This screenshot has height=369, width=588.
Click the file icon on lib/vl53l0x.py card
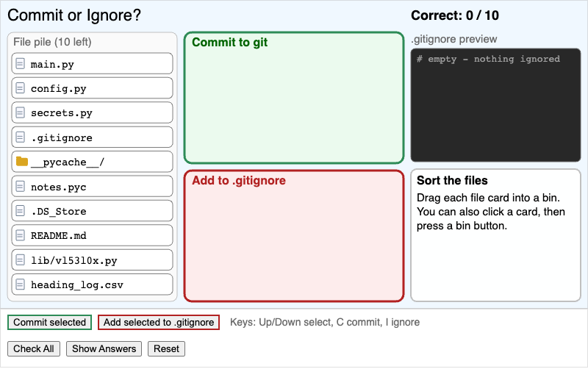pyautogui.click(x=21, y=260)
